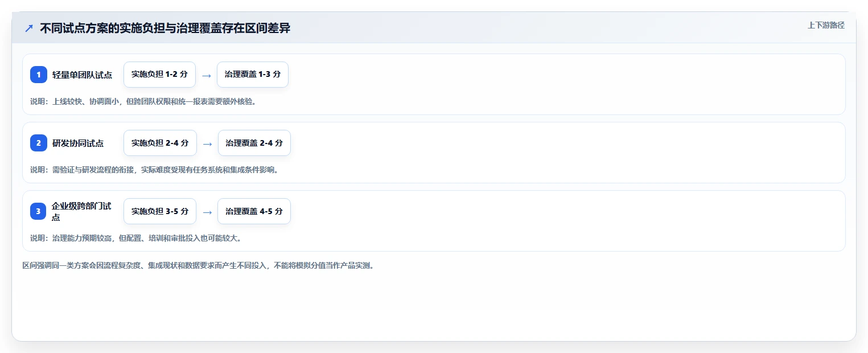Select the 企业级跨部门试点 label
The width and height of the screenshot is (868, 353).
[x=81, y=211]
